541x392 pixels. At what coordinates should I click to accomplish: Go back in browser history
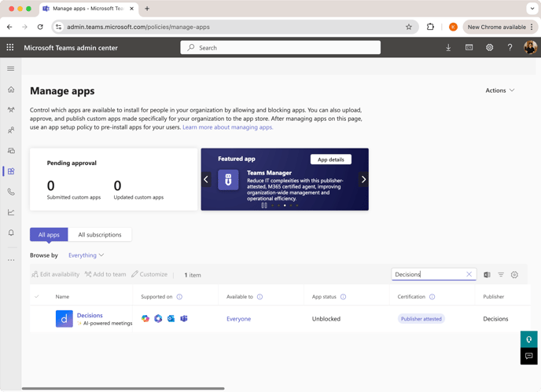tap(9, 27)
